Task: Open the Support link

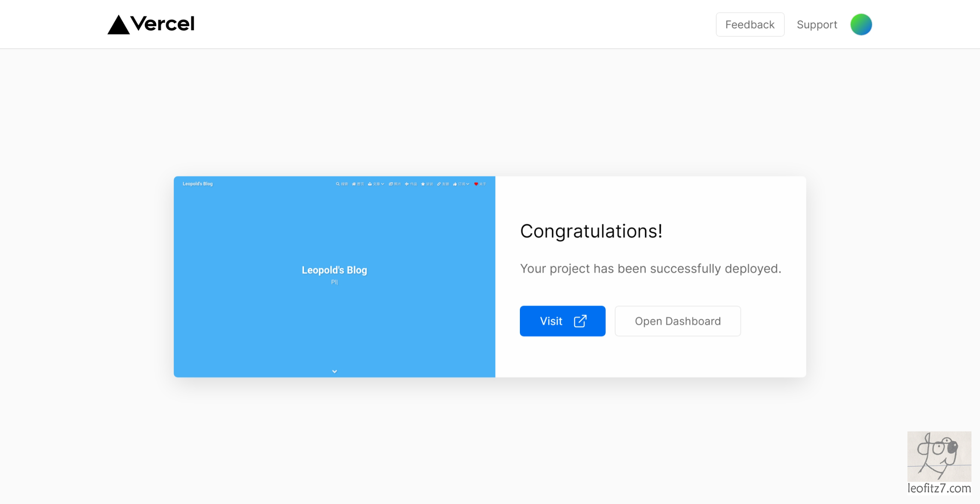Action: 817,24
